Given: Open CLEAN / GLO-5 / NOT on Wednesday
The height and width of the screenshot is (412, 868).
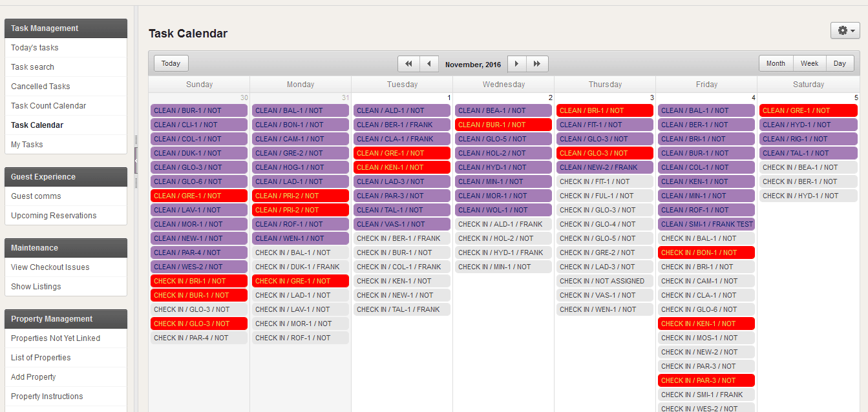Looking at the screenshot, I should pyautogui.click(x=503, y=139).
